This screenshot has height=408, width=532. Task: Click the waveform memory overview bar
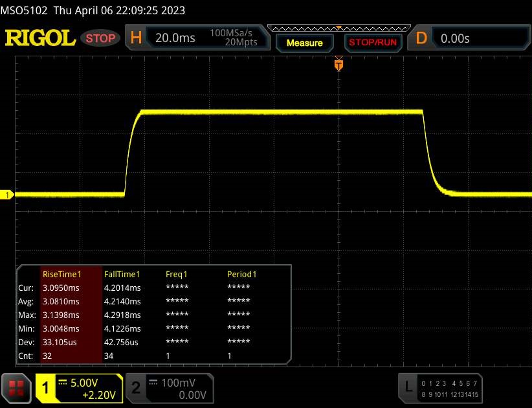339,28
